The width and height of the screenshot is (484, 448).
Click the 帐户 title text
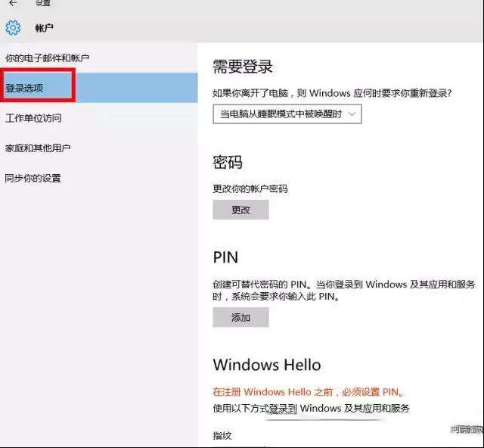coord(44,28)
